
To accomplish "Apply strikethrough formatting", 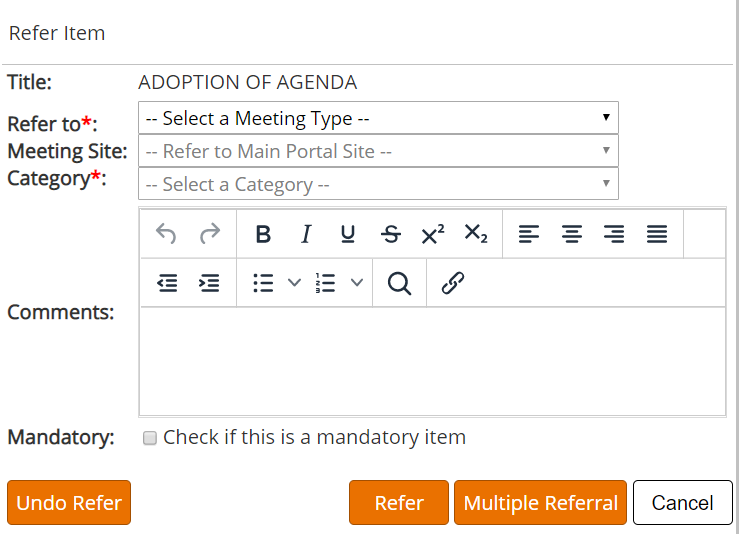I will [x=391, y=234].
